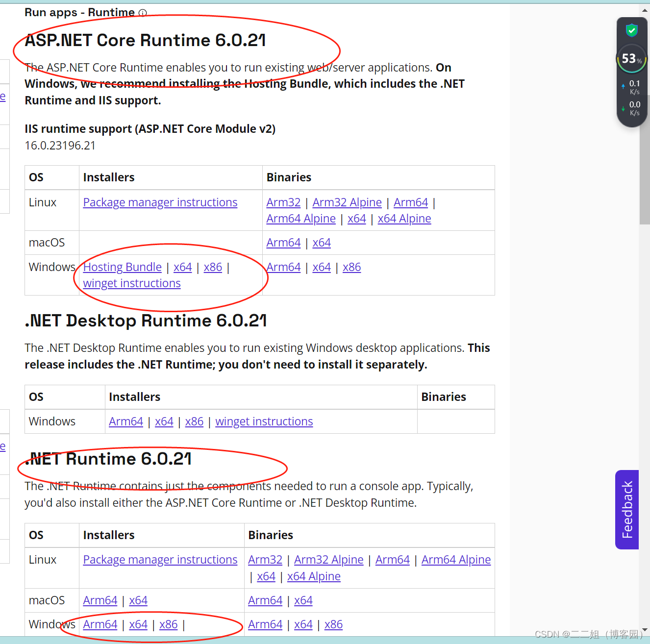The width and height of the screenshot is (650, 644).
Task: Download ASP.NET Core Windows x86 binary
Action: click(x=352, y=267)
